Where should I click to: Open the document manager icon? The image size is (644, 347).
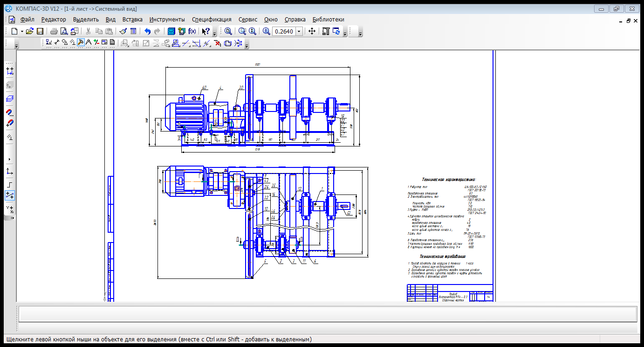171,31
